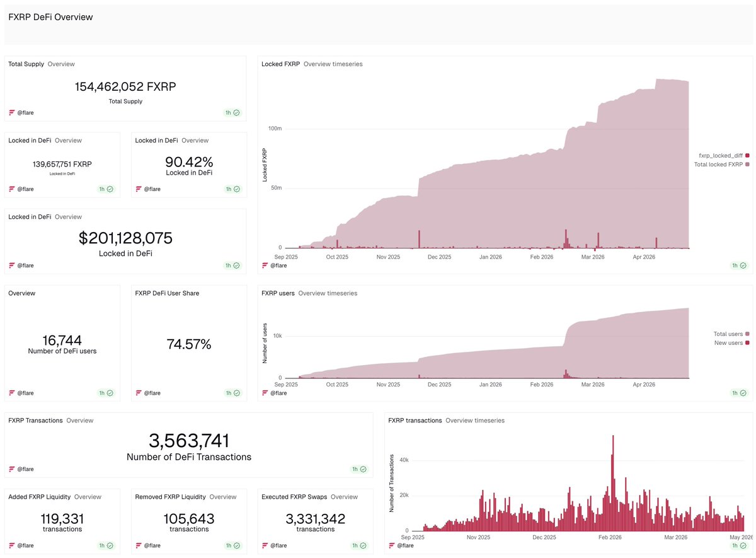The width and height of the screenshot is (756, 558).
Task: Open the Removed FXRP Liquidity title
Action: coord(170,497)
